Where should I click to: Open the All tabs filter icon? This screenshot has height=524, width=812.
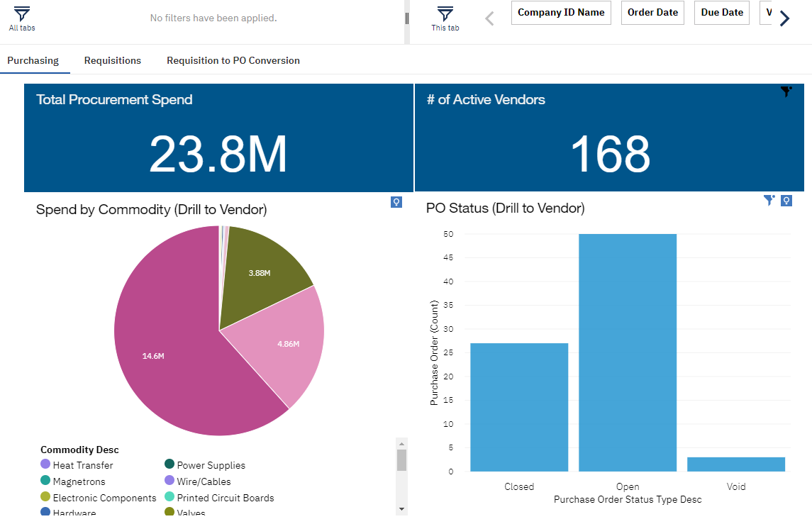click(22, 14)
